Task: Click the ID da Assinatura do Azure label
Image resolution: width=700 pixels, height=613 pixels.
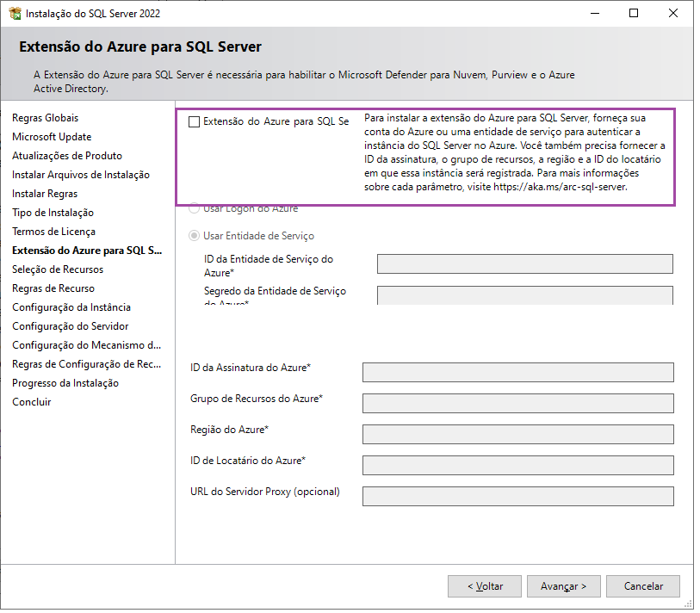Action: [x=250, y=368]
